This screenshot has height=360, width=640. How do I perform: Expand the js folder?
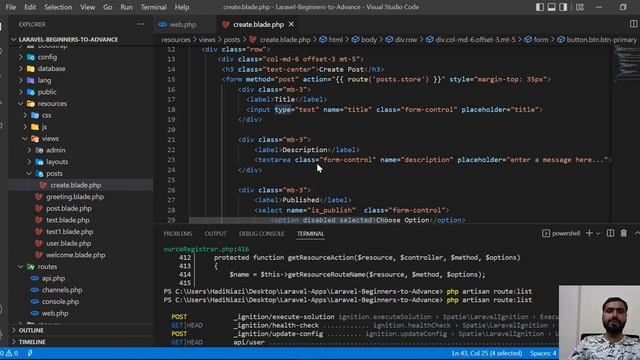click(x=44, y=127)
